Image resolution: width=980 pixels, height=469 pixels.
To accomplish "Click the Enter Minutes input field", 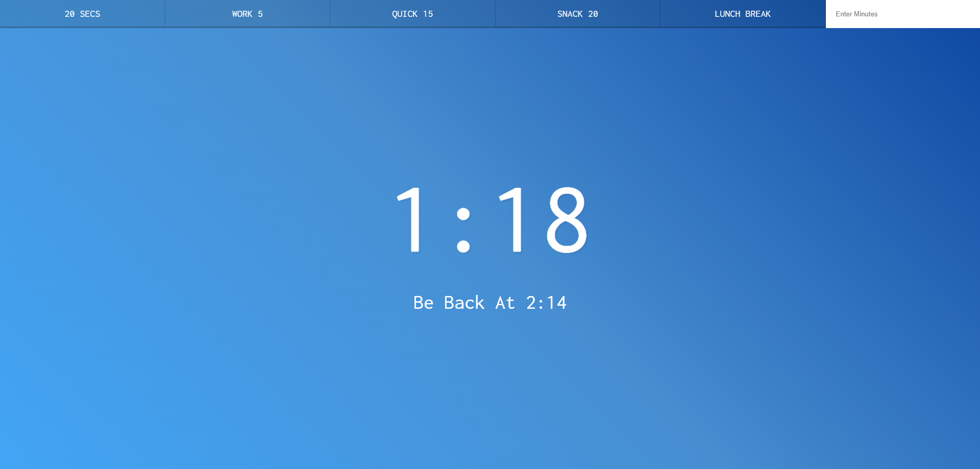I will pos(903,14).
